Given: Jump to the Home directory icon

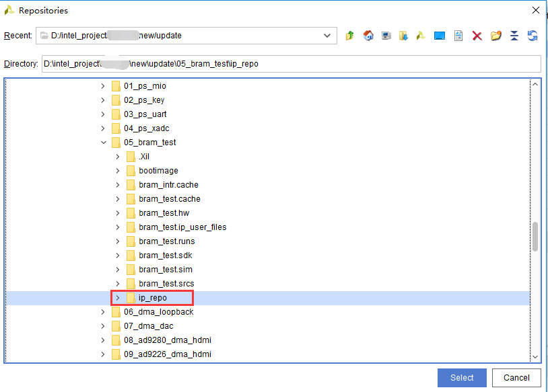Looking at the screenshot, I should pos(368,36).
